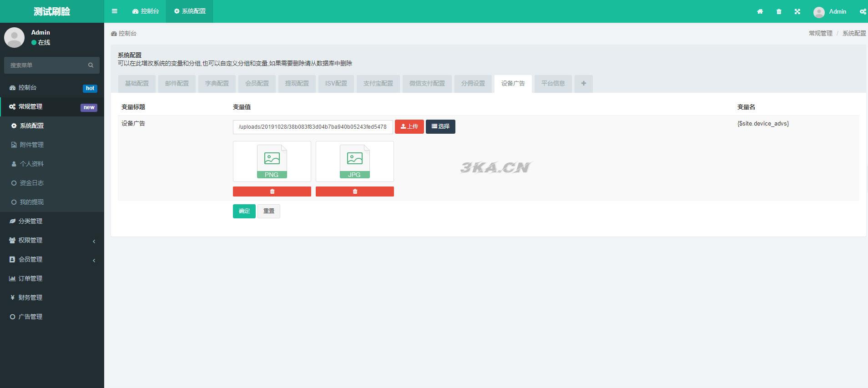This screenshot has height=388, width=868.
Task: Click the 变量名 column header
Action: [746, 107]
